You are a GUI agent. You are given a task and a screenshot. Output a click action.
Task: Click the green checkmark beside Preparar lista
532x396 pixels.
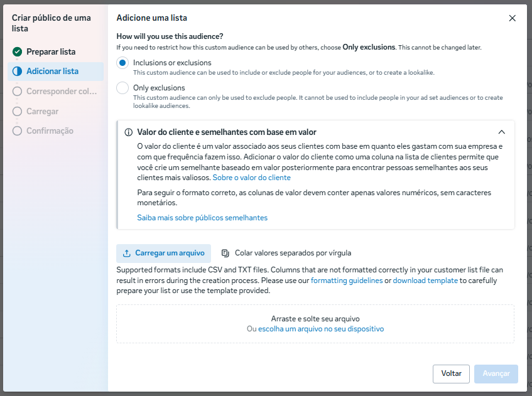point(17,52)
